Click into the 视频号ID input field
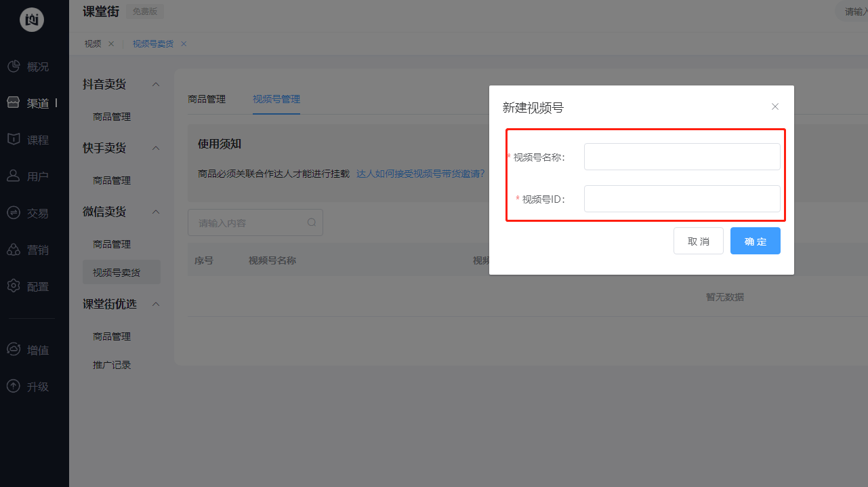The image size is (868, 487). [x=682, y=199]
